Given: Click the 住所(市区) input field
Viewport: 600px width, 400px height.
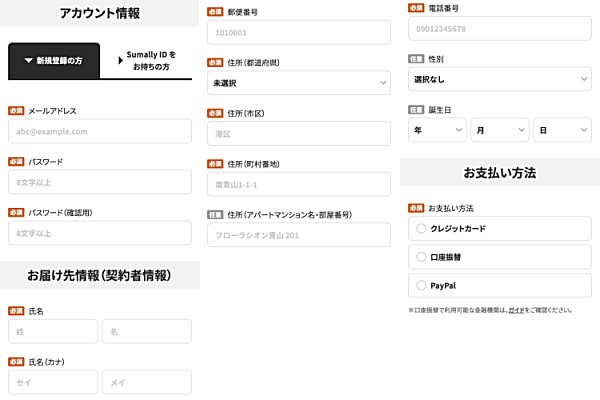Looking at the screenshot, I should (298, 133).
